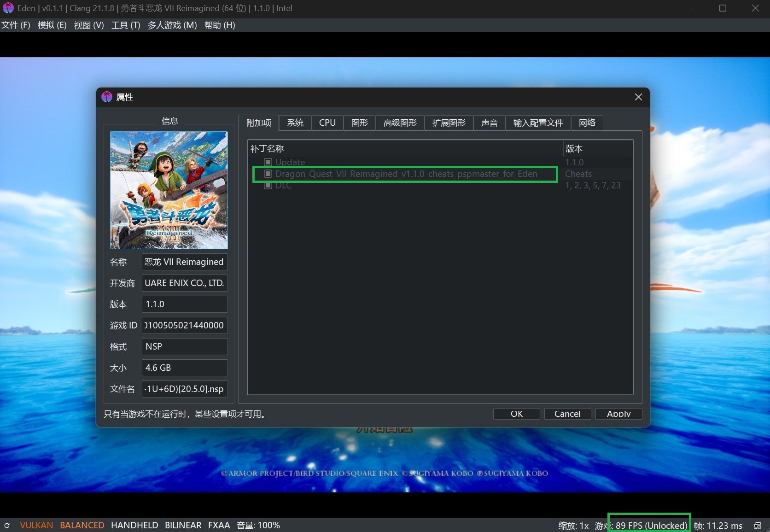Click the small icon after the 帧 time readout
770x532 pixels.
click(x=758, y=526)
